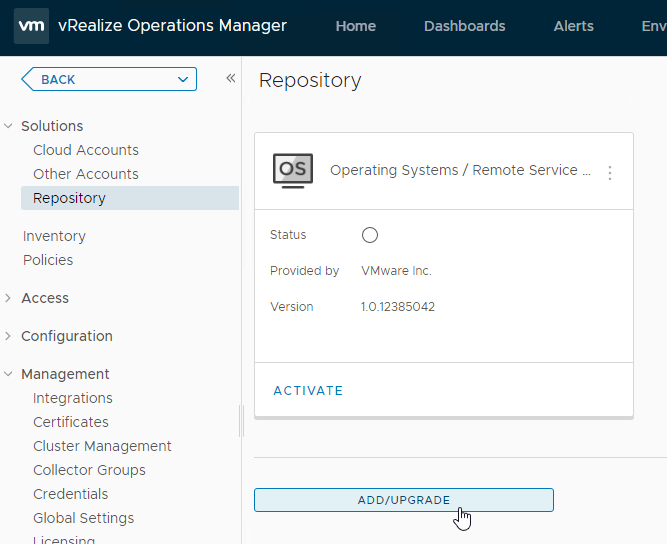Click the VMware vm logo
The width and height of the screenshot is (667, 544).
point(31,26)
